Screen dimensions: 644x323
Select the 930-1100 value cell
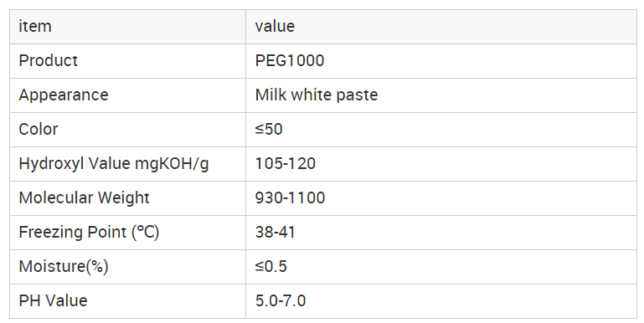441,198
